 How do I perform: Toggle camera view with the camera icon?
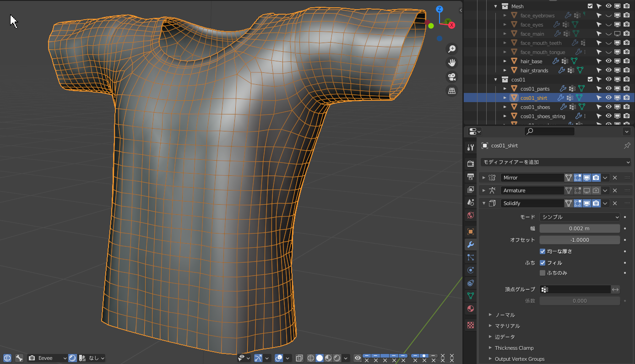(x=452, y=76)
